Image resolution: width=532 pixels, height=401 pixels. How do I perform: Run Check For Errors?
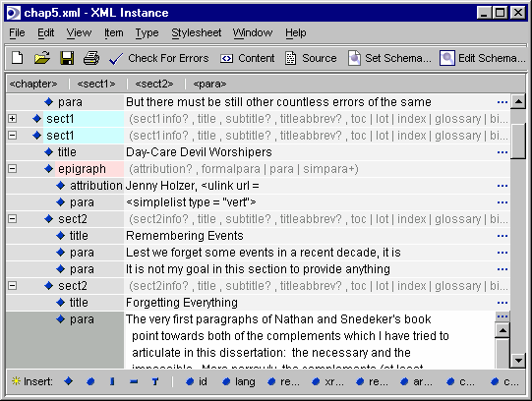[158, 58]
